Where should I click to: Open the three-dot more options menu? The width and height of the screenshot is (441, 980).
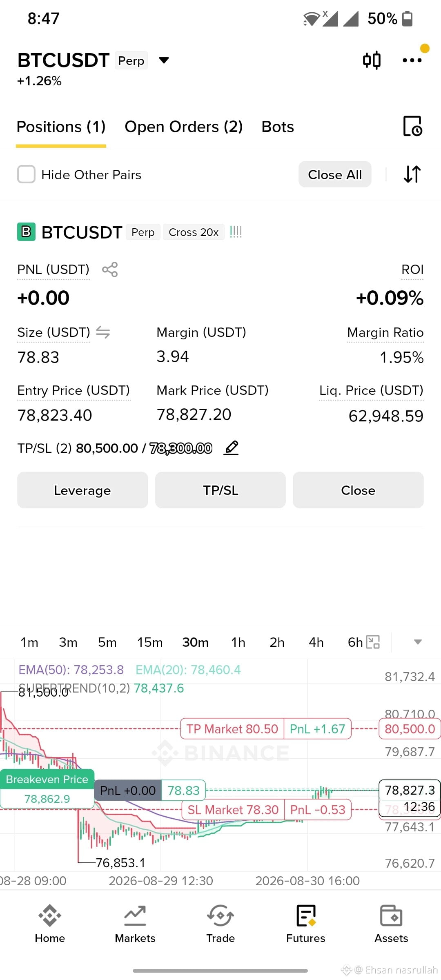click(412, 60)
